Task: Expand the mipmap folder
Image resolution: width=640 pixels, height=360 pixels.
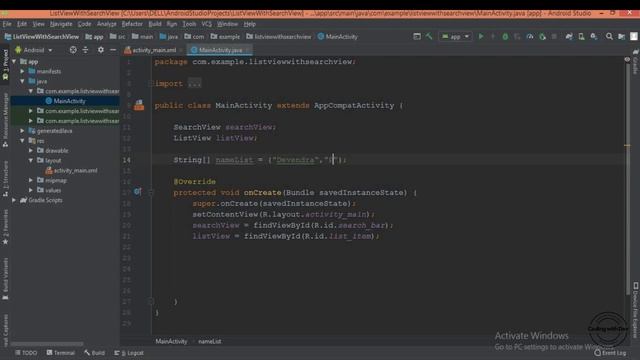Action: tap(31, 180)
